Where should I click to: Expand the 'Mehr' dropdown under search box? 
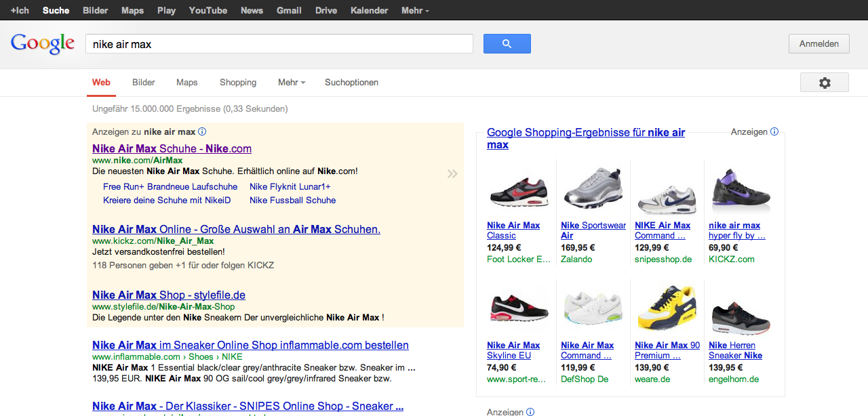(x=292, y=83)
